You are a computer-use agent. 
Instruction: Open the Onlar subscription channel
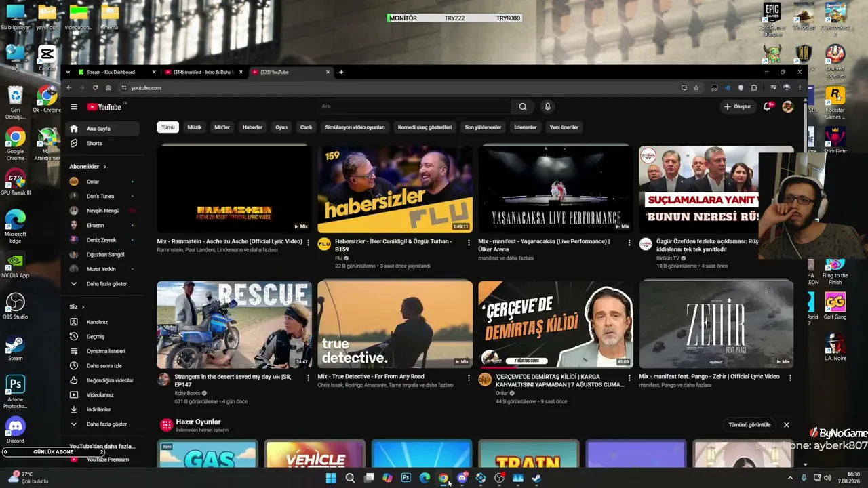click(103, 182)
